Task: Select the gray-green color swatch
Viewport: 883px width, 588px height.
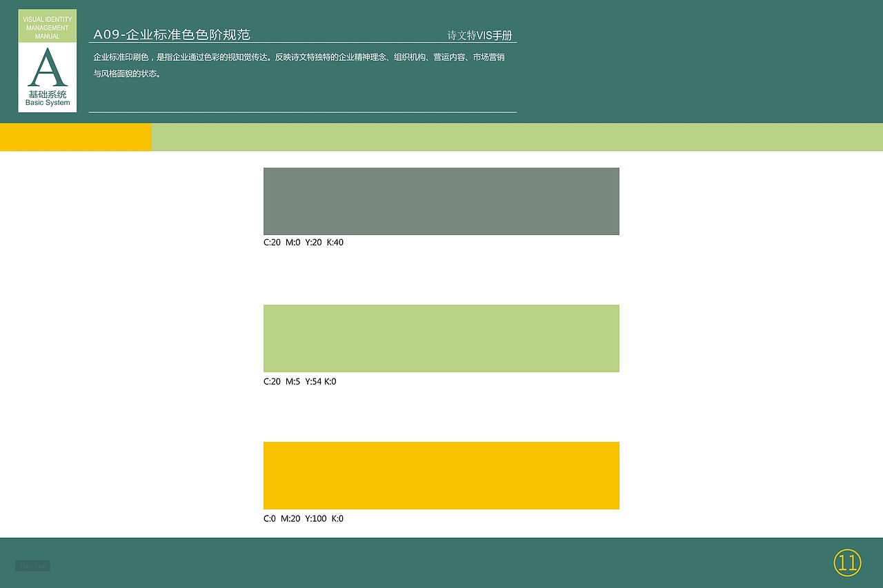Action: [441, 201]
